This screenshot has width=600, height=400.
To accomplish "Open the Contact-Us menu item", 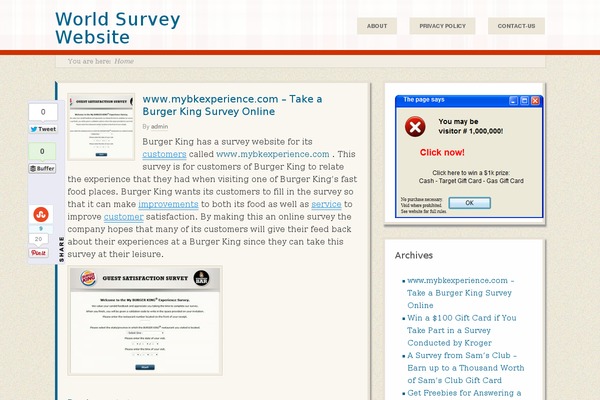I will [516, 26].
